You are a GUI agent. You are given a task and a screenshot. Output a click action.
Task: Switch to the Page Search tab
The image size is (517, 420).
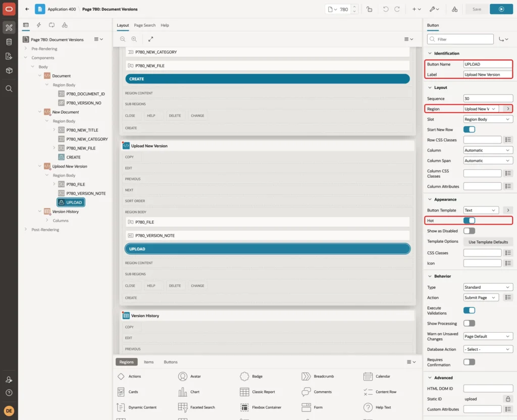pyautogui.click(x=144, y=25)
